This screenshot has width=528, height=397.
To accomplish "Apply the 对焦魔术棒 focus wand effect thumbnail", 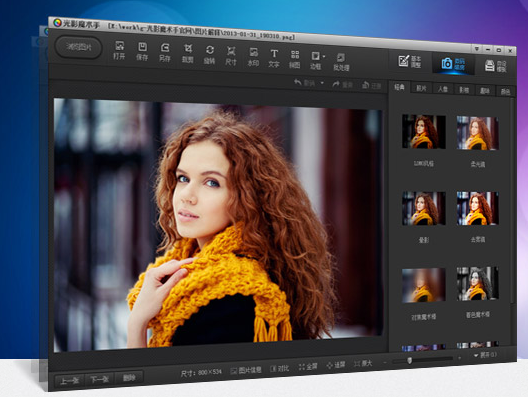I will (424, 285).
